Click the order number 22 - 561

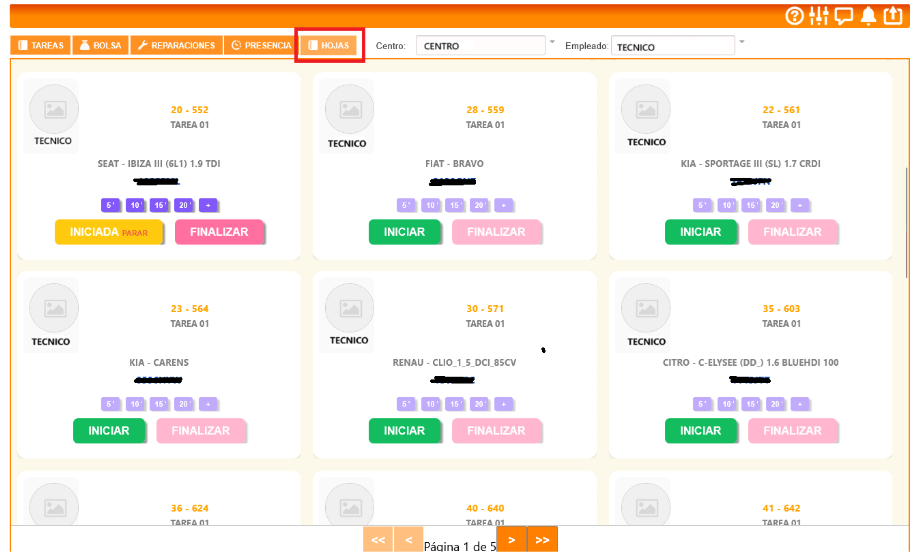click(x=781, y=110)
